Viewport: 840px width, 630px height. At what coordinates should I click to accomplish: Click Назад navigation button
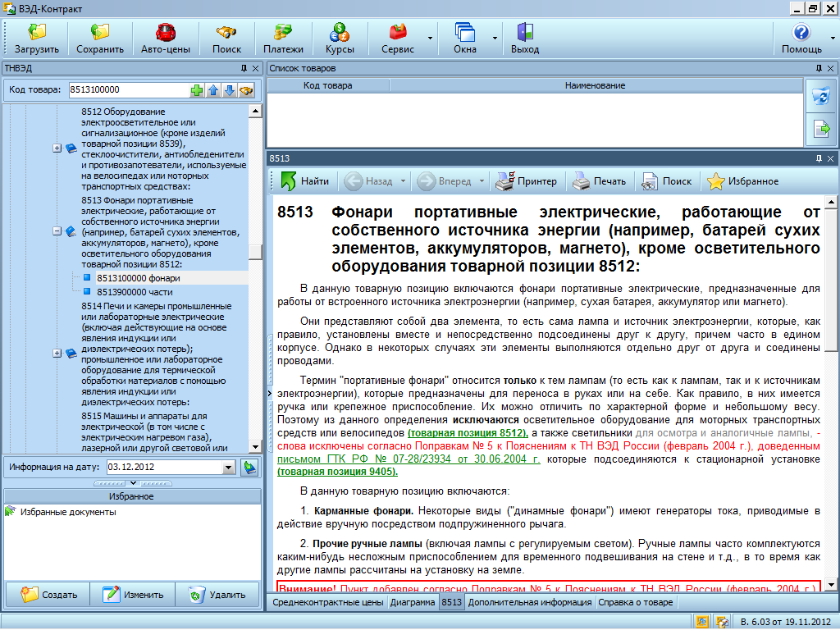368,181
